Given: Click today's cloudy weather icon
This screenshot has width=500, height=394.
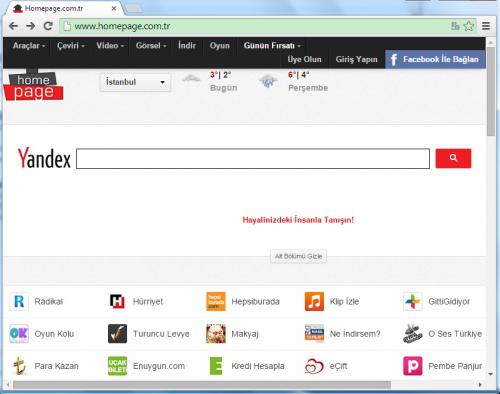Looking at the screenshot, I should 191,79.
